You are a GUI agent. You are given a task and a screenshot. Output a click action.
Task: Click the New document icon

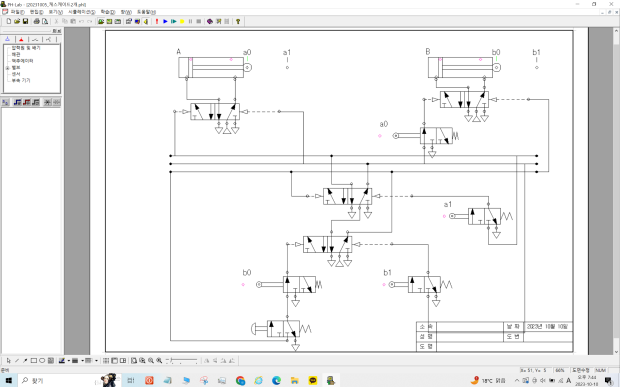9,21
